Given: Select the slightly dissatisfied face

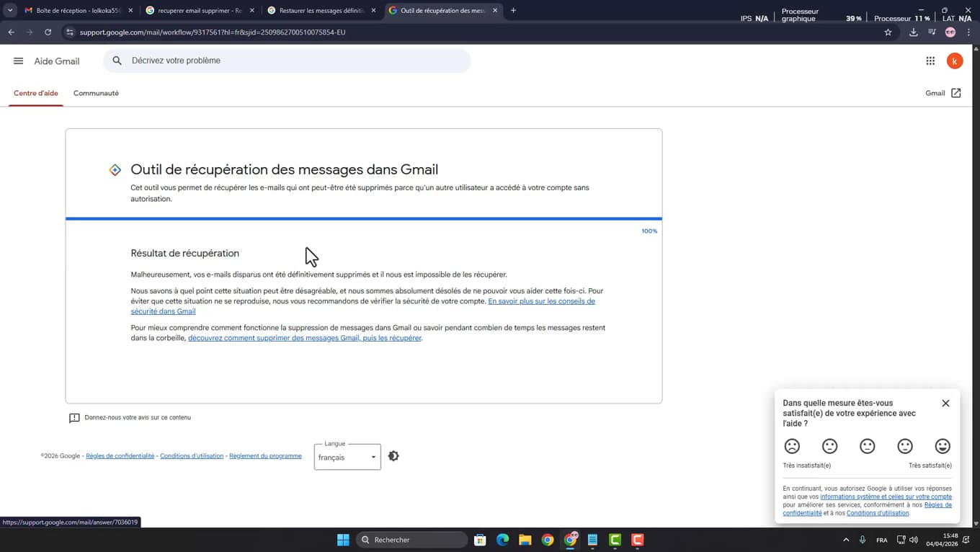Looking at the screenshot, I should [x=829, y=446].
